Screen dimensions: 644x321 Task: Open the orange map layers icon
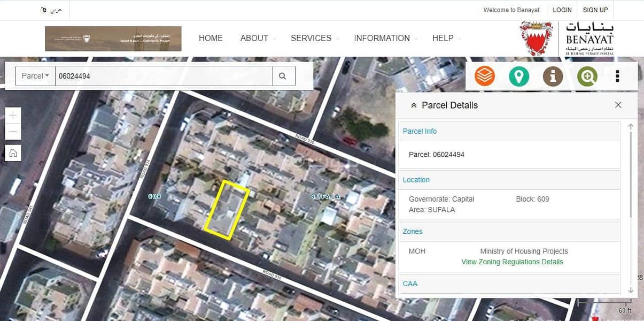pyautogui.click(x=485, y=77)
